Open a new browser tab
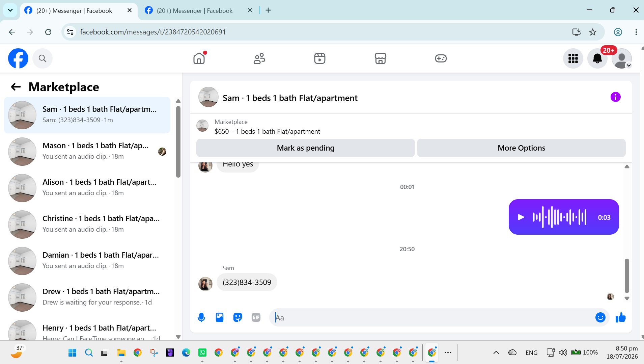Image resolution: width=644 pixels, height=364 pixels. tap(268, 10)
